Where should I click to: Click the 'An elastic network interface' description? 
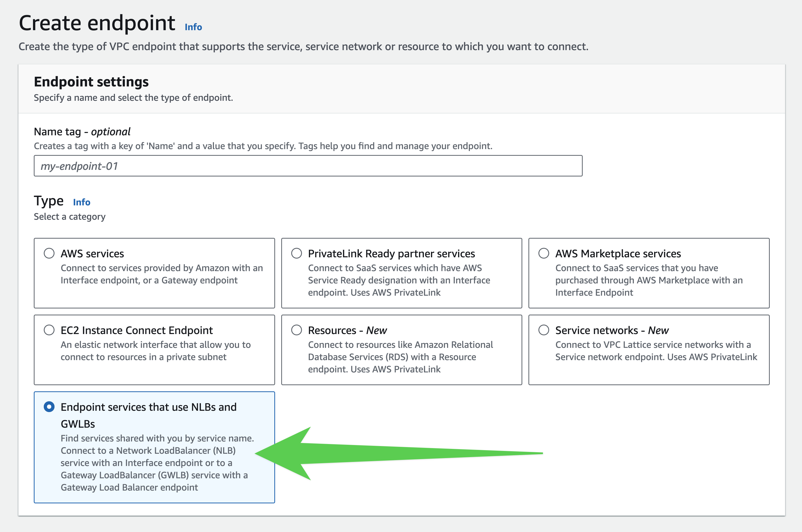tap(156, 351)
